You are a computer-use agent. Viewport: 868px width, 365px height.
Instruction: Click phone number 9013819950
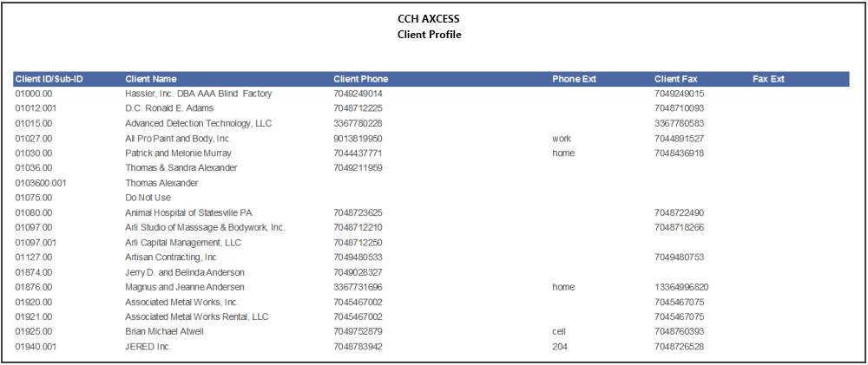358,138
